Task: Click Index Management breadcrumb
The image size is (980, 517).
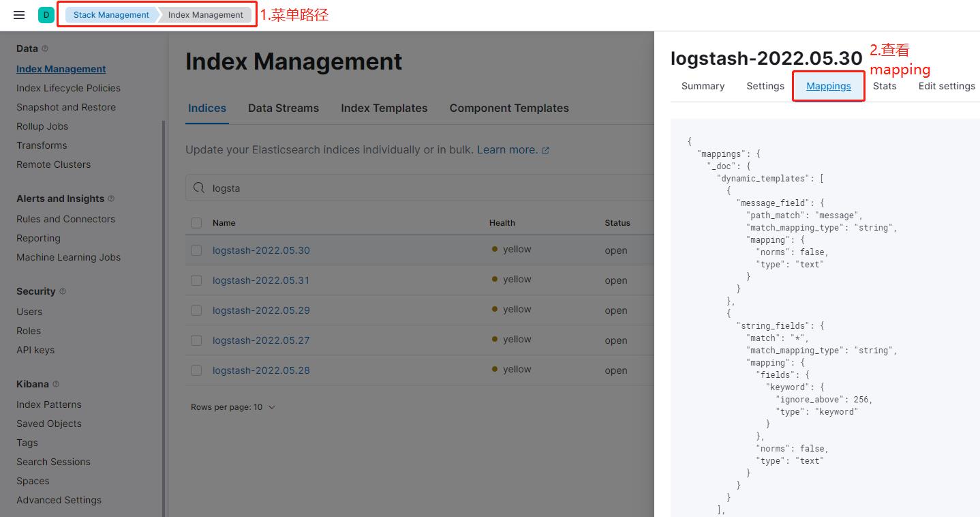Action: (x=205, y=15)
